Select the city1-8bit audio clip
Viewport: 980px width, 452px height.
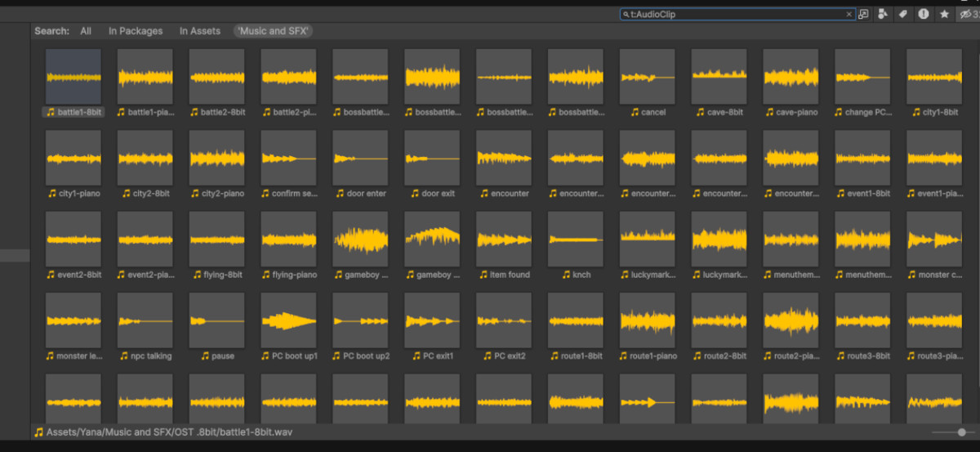coord(934,83)
